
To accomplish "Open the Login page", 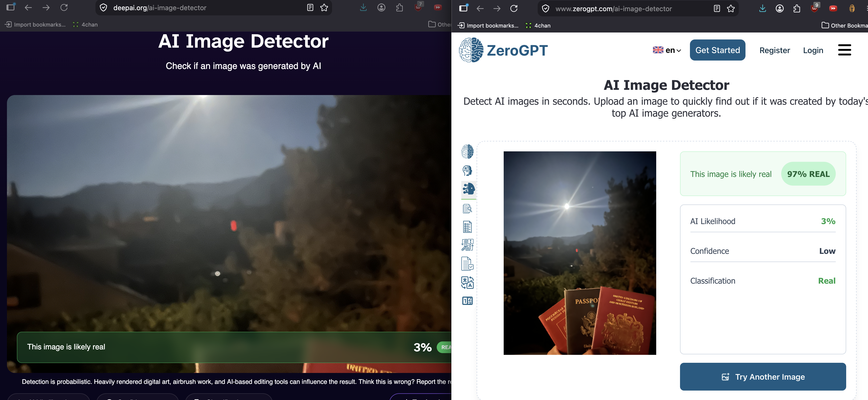I will point(813,50).
